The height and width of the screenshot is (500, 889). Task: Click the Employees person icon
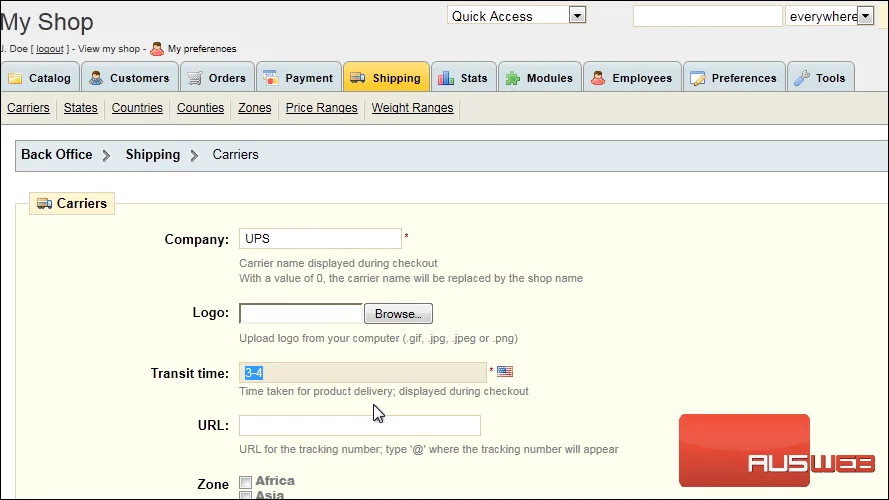point(598,78)
